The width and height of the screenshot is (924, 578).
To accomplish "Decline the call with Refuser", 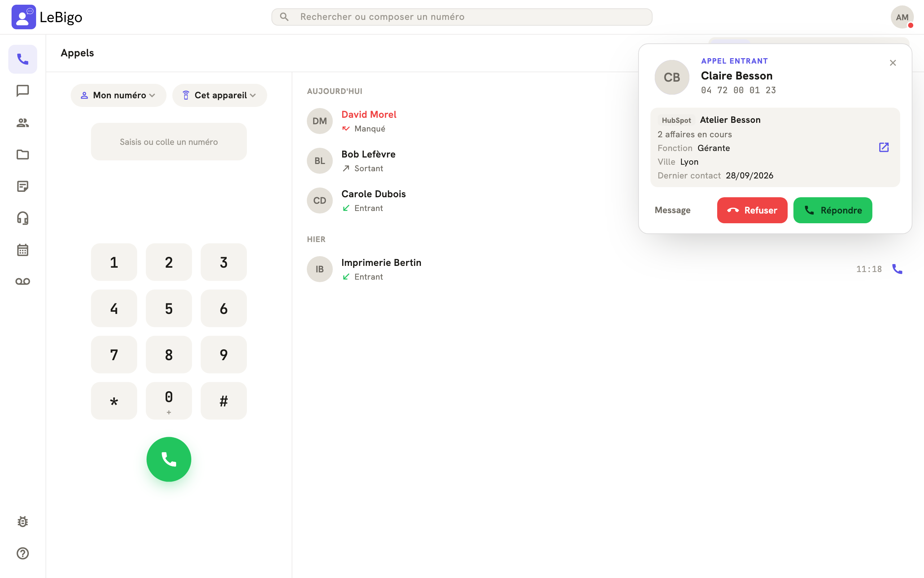I will coord(752,210).
